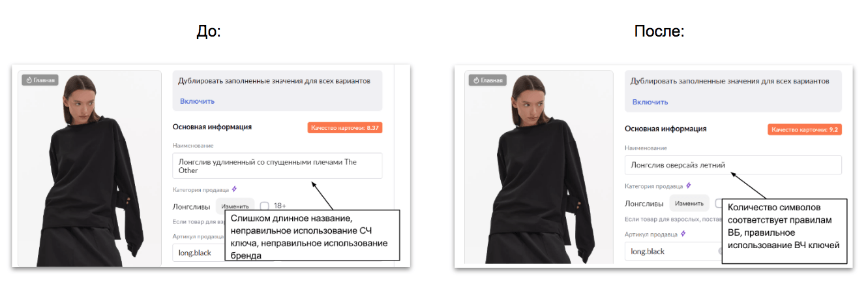
Task: Click the 'Включить' link in the 'До' card
Action: tap(197, 101)
